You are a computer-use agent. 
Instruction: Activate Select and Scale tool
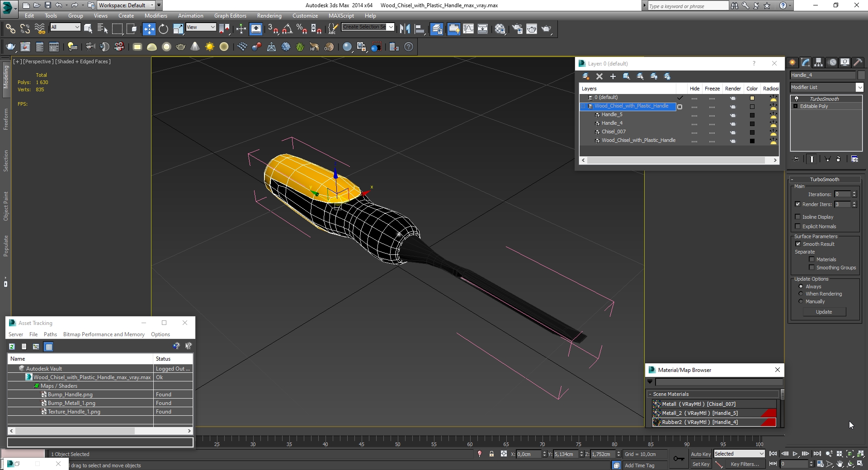[178, 29]
